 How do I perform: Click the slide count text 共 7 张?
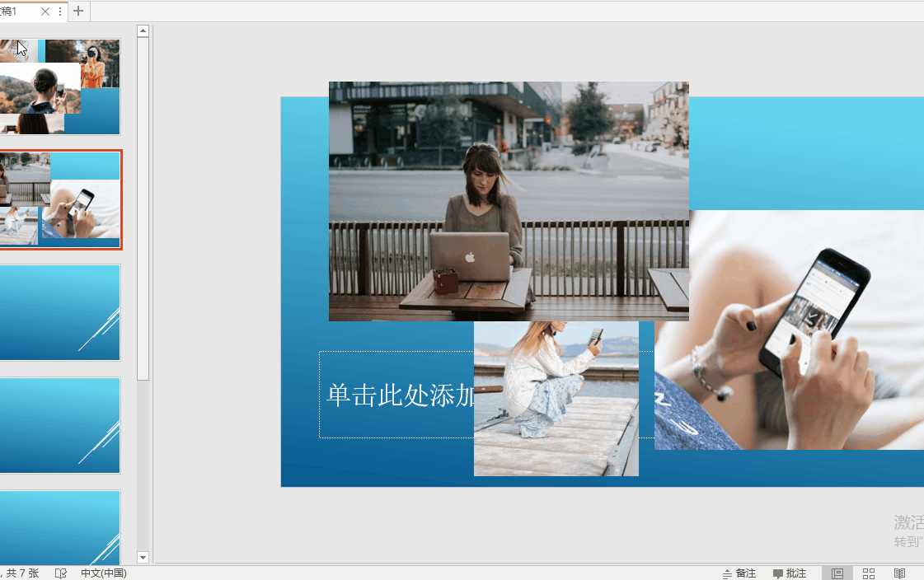tap(22, 573)
